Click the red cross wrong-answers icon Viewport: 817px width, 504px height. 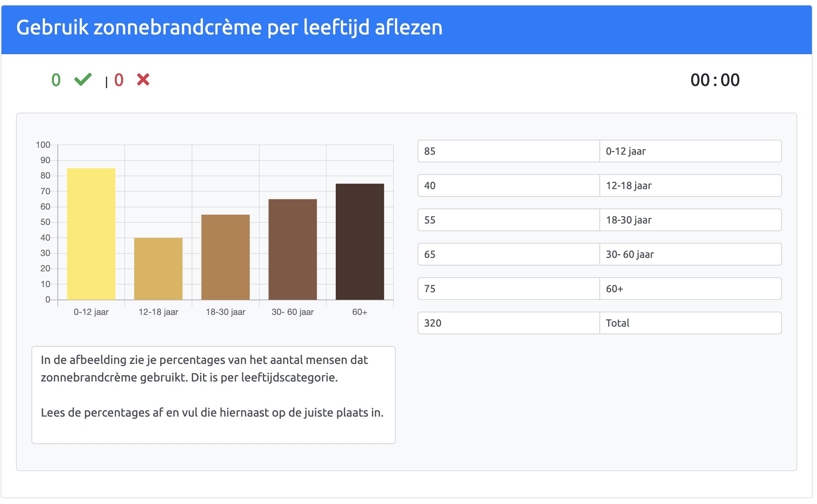pos(143,79)
